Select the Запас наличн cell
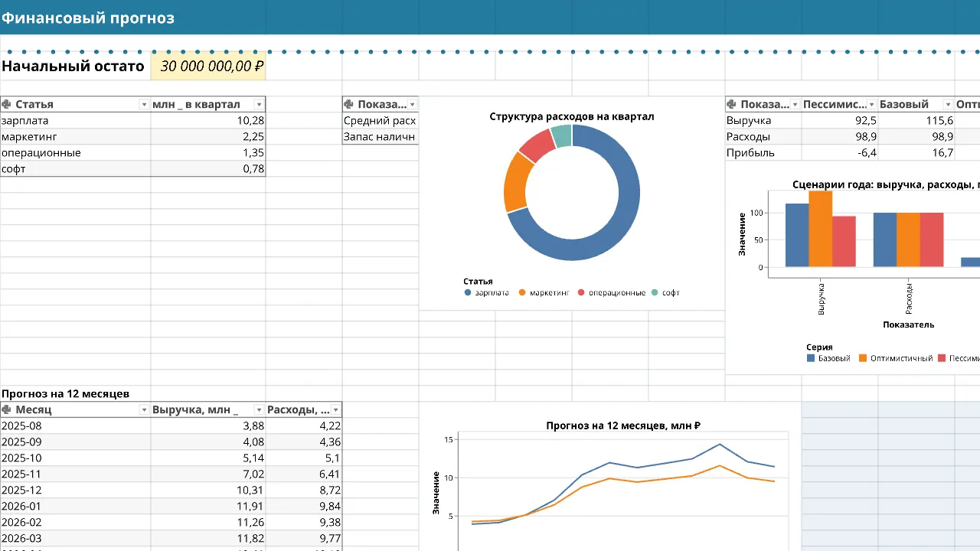Image resolution: width=980 pixels, height=551 pixels. [x=381, y=137]
